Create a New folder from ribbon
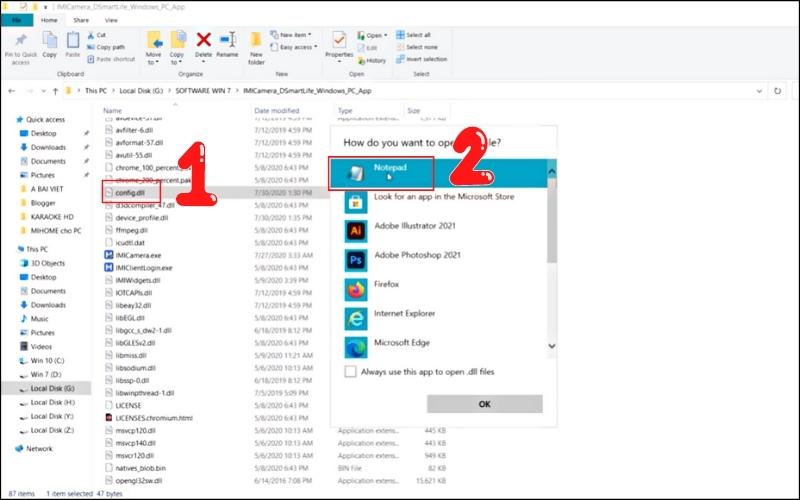Image resolution: width=800 pixels, height=500 pixels. 256,48
